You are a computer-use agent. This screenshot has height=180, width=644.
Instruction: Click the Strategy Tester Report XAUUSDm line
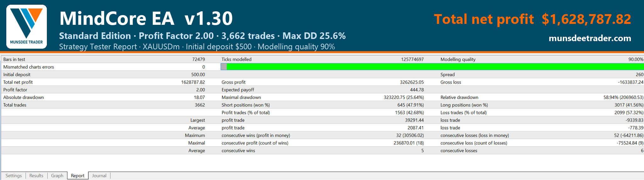197,47
